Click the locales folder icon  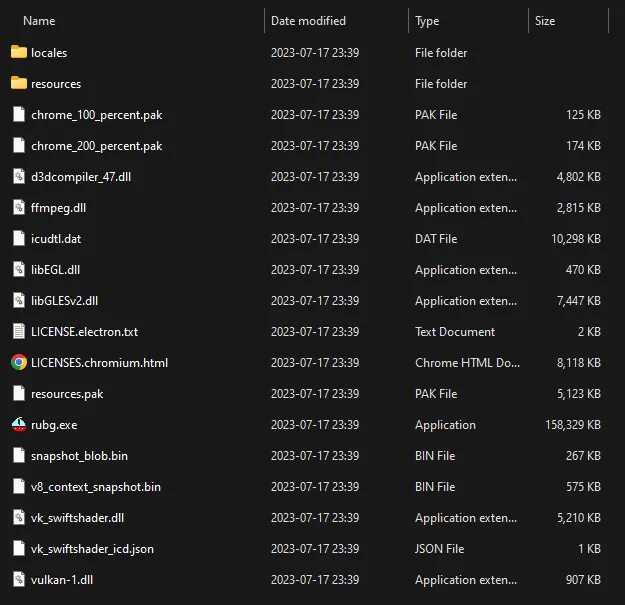coord(19,52)
